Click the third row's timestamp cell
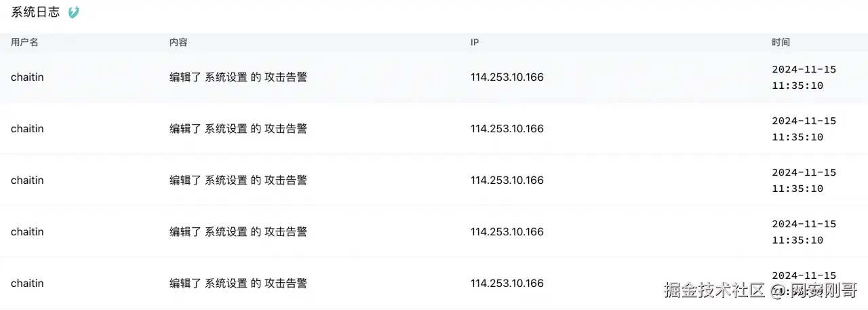 [804, 180]
